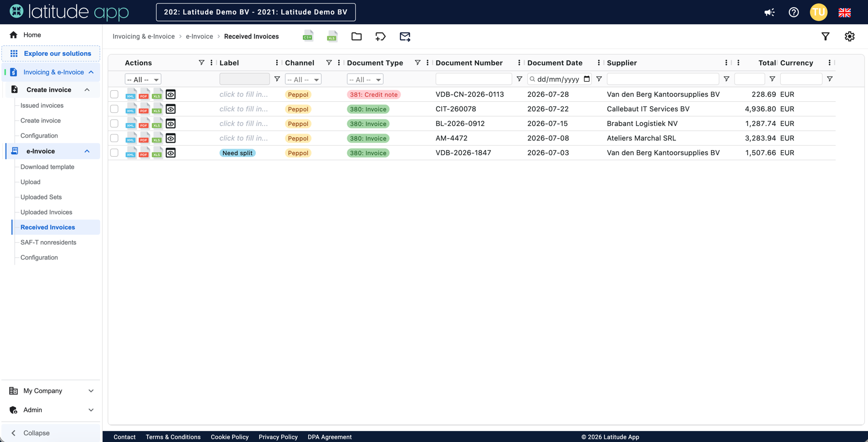Viewport: 868px width, 442px height.
Task: Open the Document Type filter dropdown
Action: [365, 80]
